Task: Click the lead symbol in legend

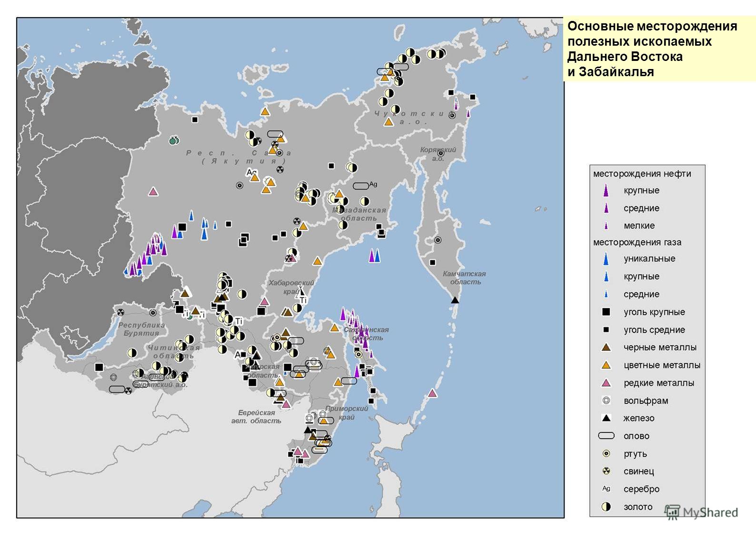Action: pos(606,471)
